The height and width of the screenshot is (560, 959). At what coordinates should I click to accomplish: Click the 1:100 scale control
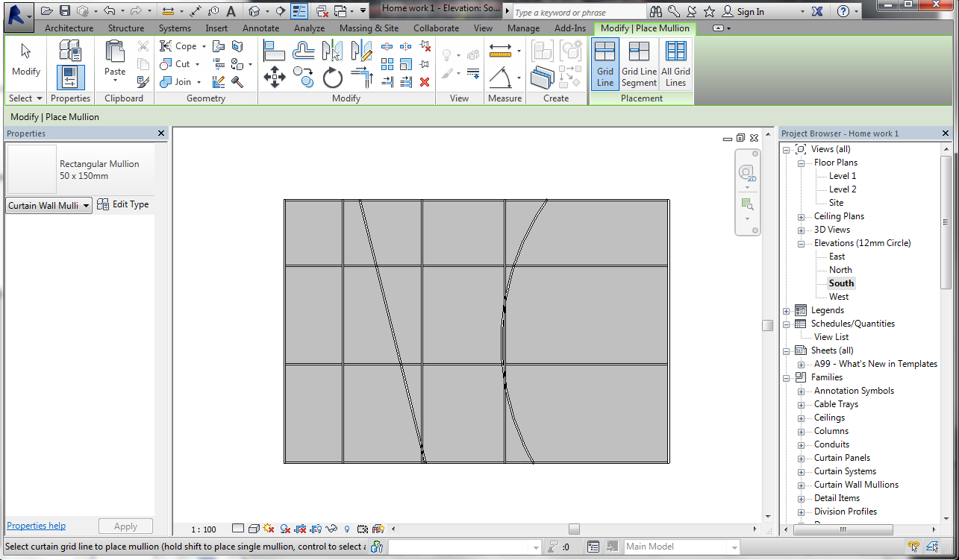(x=204, y=529)
